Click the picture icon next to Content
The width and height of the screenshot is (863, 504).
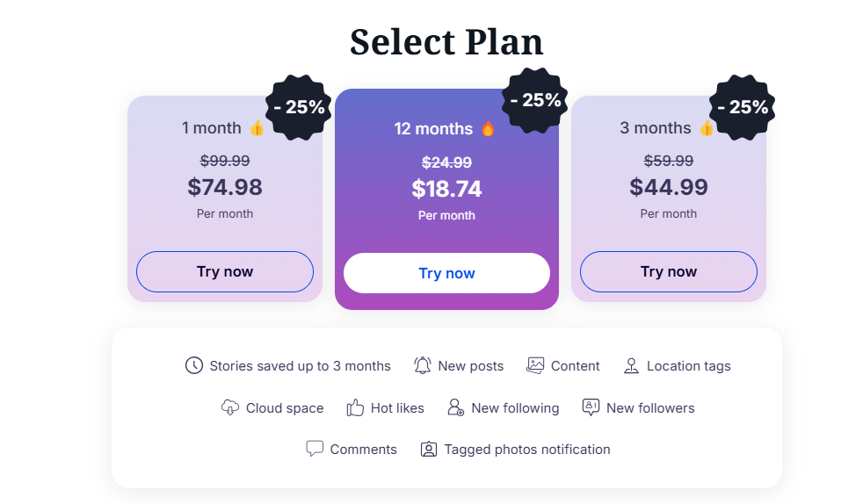tap(535, 365)
